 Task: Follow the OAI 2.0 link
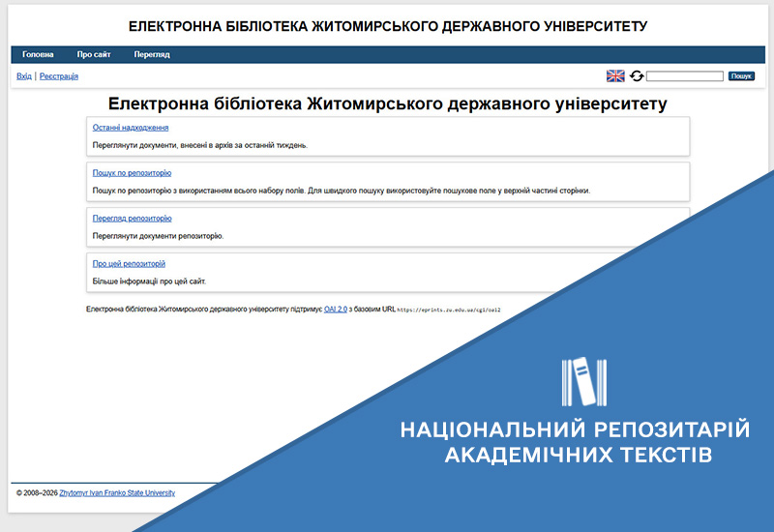[x=336, y=309]
